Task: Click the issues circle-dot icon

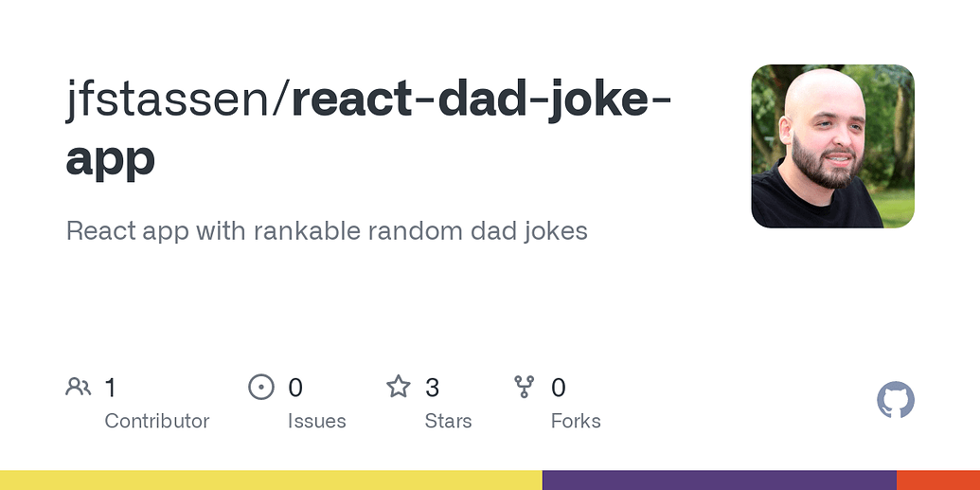Action: tap(261, 387)
